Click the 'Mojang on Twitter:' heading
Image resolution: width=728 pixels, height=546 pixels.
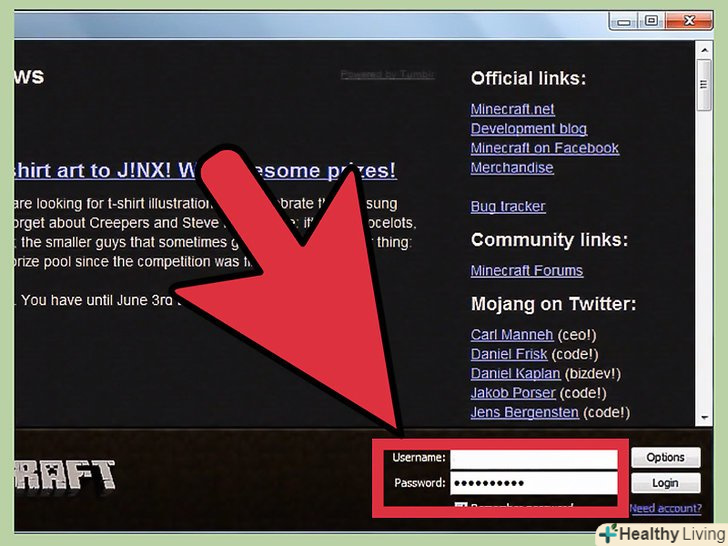(553, 304)
